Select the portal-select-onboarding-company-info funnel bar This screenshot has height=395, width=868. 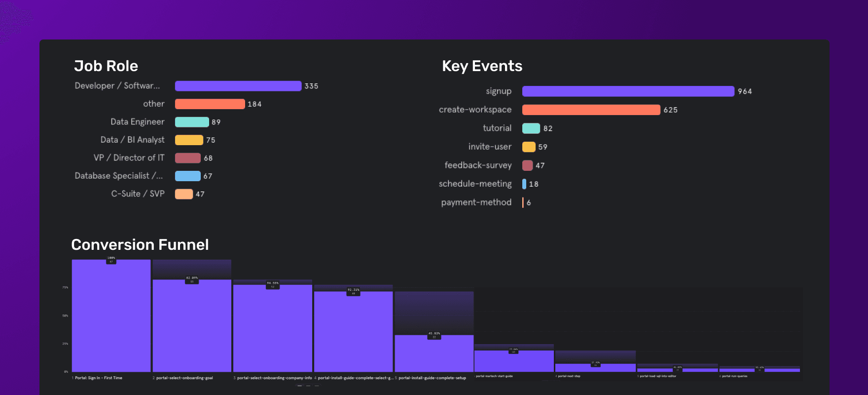pos(273,328)
